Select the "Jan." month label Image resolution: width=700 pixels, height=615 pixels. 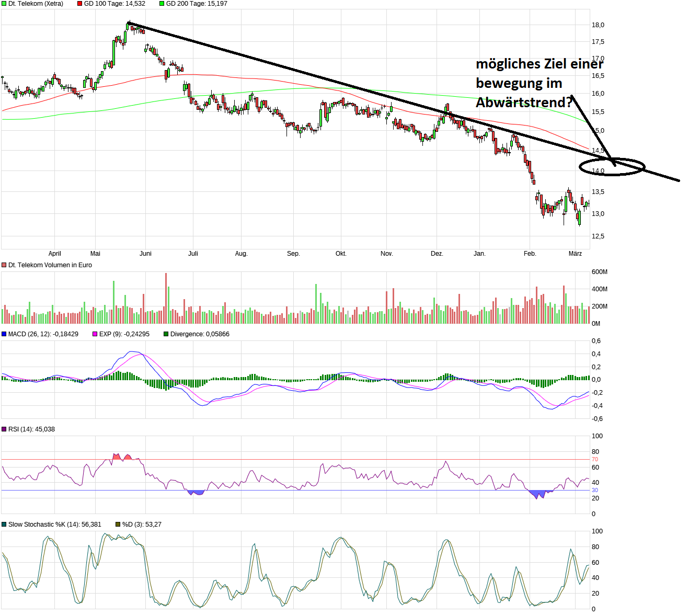coord(479,254)
